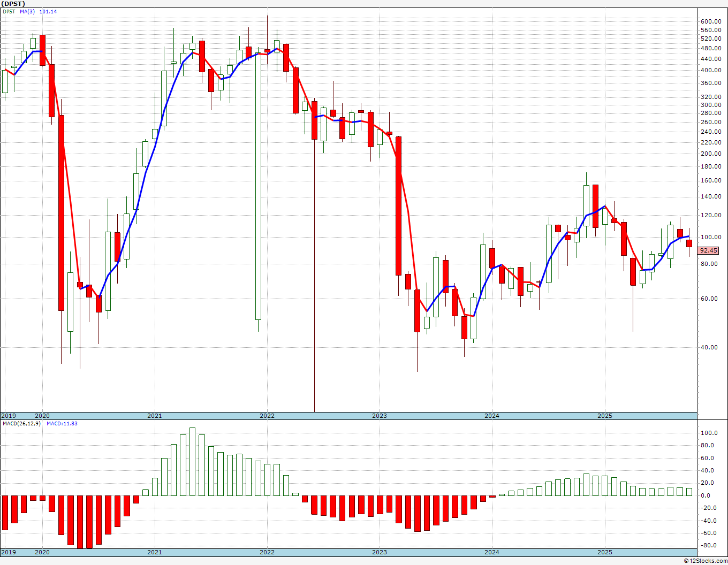Click the MA(3) indicator label

[x=27, y=11]
